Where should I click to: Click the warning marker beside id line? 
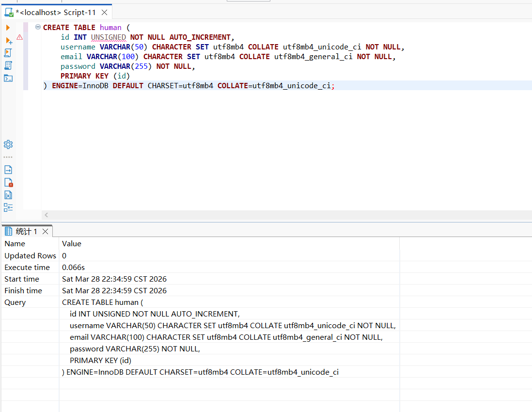(x=19, y=37)
